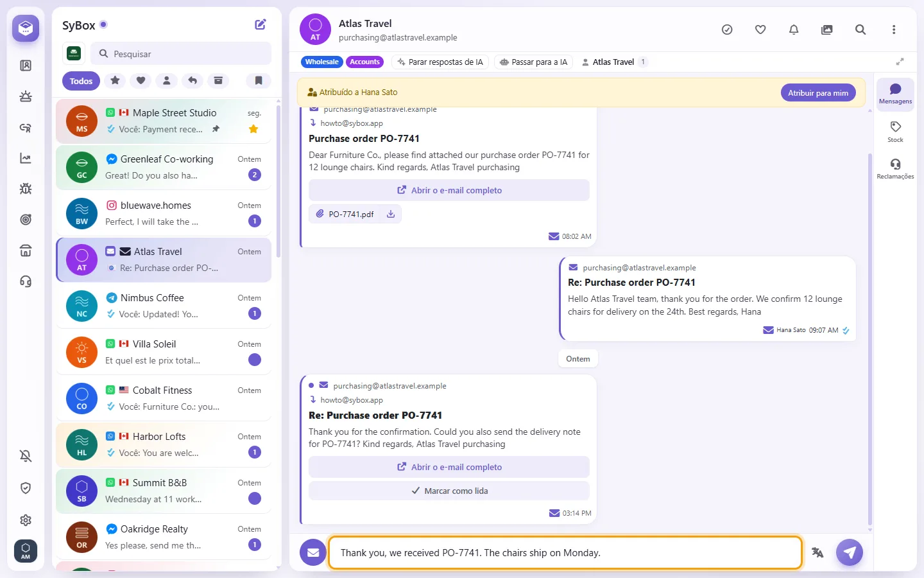Open the Atlas Travel contact chip
The width and height of the screenshot is (924, 578).
point(614,62)
